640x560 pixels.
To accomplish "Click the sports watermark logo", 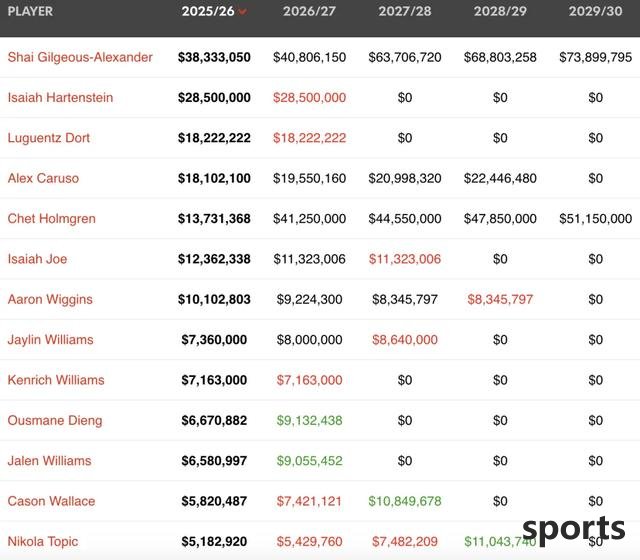I will (573, 530).
